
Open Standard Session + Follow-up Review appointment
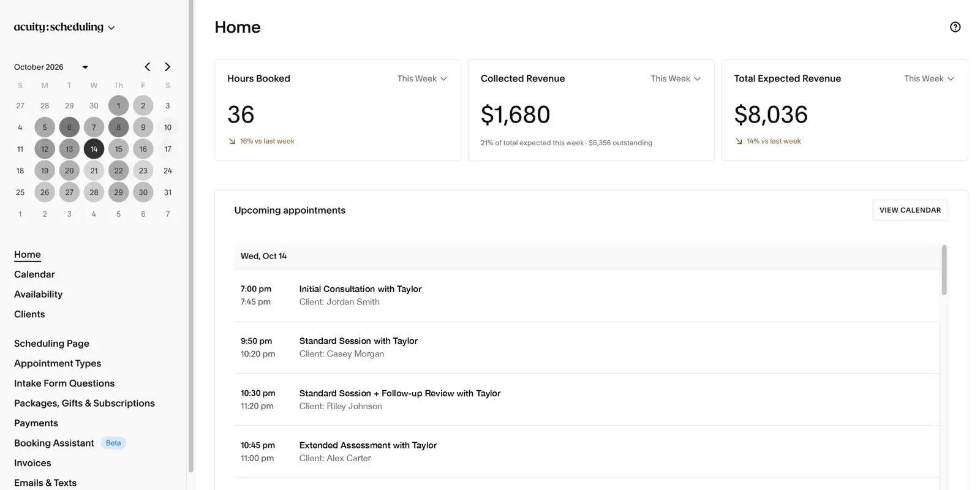pos(587,399)
